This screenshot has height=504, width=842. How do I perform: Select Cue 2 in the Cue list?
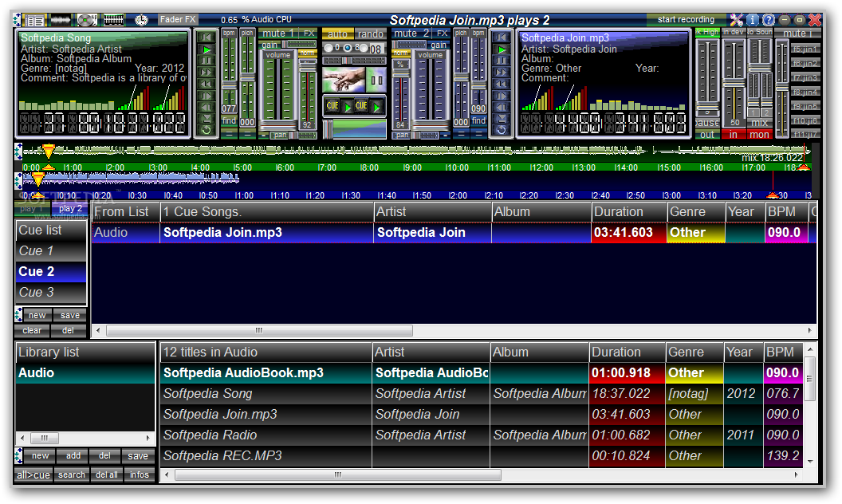click(51, 271)
